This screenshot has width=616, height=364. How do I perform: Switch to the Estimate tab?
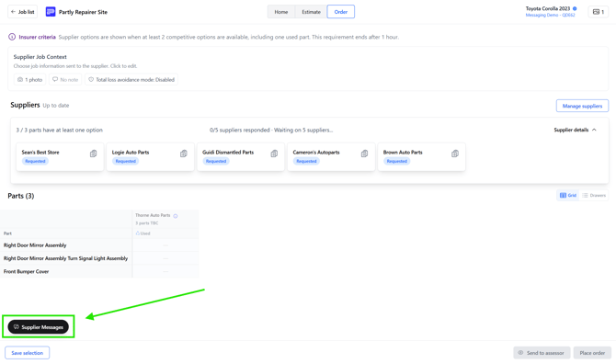point(311,12)
